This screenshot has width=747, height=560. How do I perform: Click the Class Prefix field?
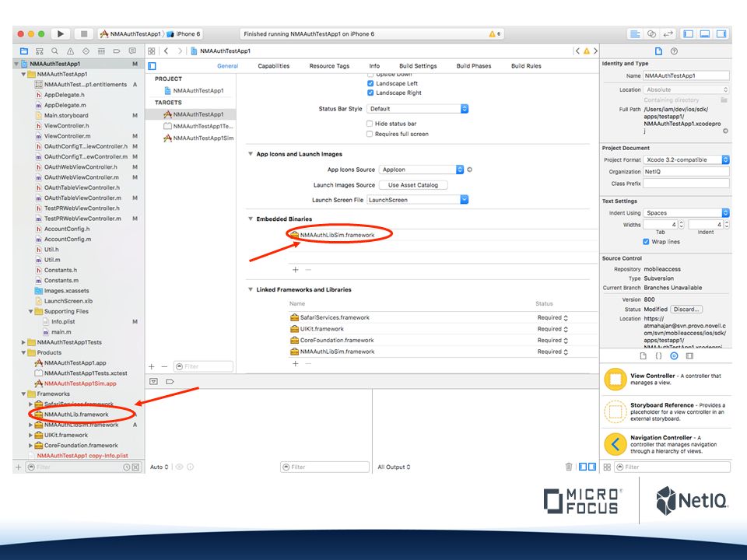(x=686, y=184)
